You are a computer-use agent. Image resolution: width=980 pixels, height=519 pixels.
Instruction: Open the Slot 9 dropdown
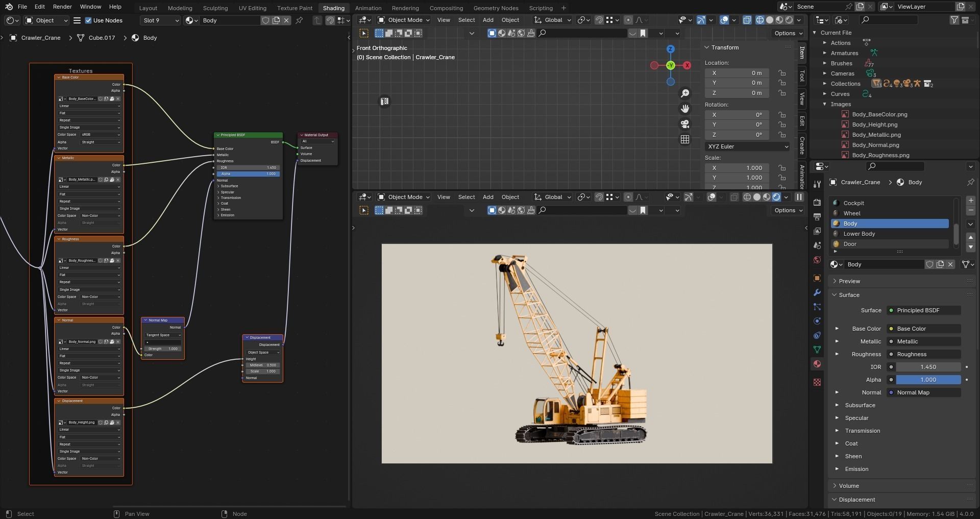(x=160, y=20)
